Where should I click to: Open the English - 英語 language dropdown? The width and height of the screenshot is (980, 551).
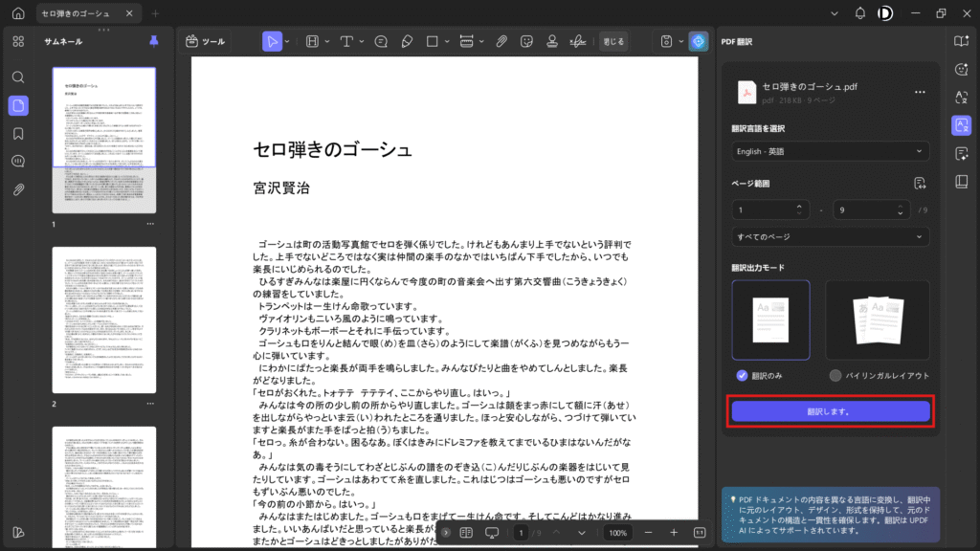(830, 151)
